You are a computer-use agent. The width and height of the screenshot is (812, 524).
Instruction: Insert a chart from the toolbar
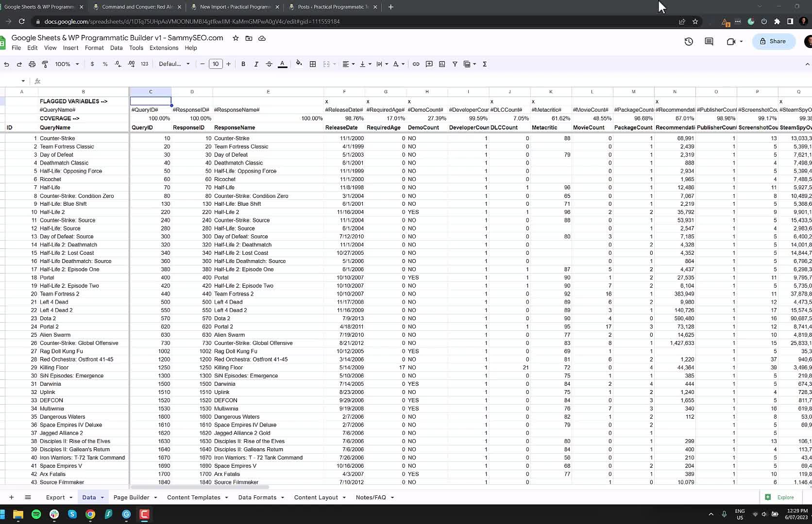(442, 64)
